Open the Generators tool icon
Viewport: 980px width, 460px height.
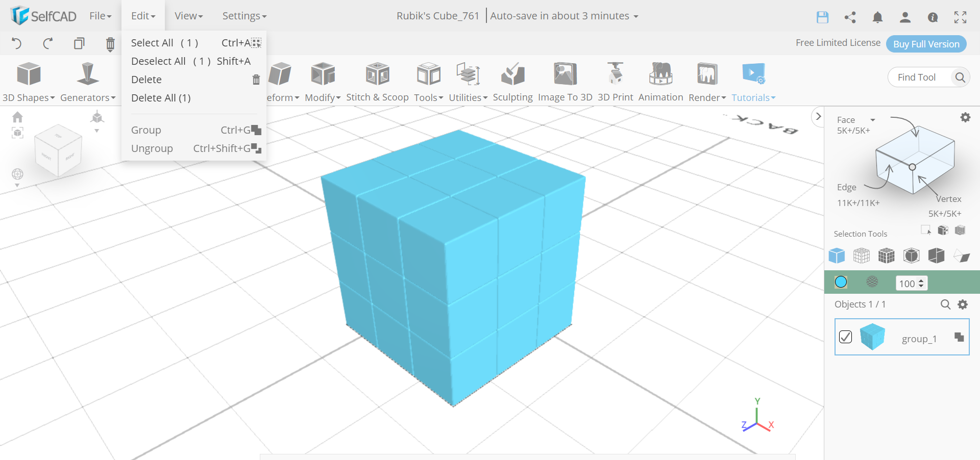[x=88, y=73]
